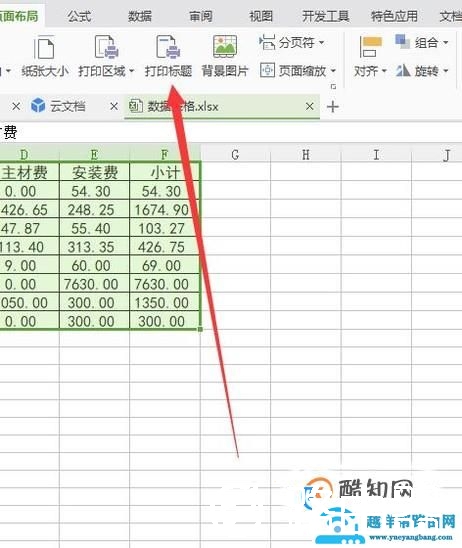Click the 小计 header cell
462x548 pixels.
pos(165,172)
